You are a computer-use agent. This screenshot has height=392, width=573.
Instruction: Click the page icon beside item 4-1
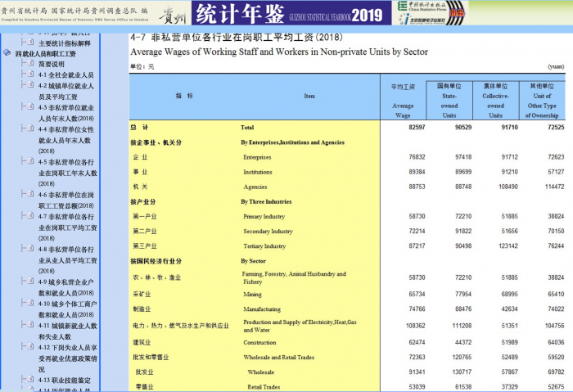29,74
